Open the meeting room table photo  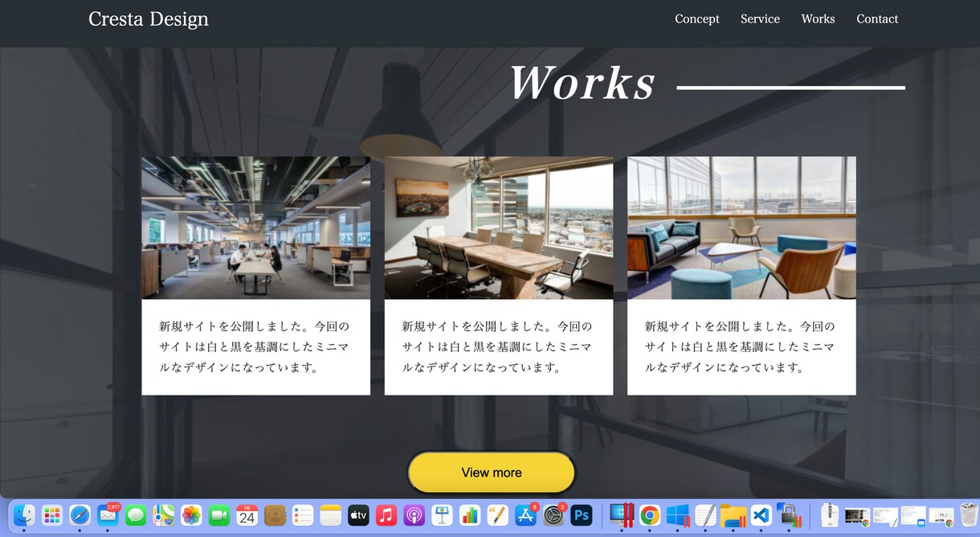[499, 228]
